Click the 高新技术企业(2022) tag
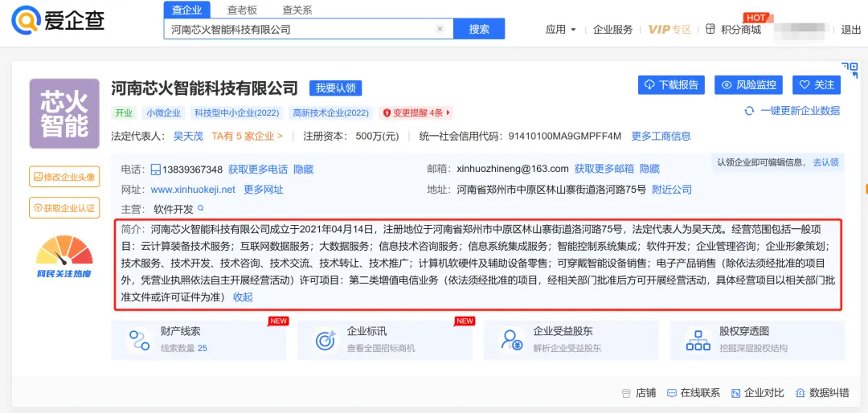Viewport: 868px width, 413px height. (x=331, y=113)
